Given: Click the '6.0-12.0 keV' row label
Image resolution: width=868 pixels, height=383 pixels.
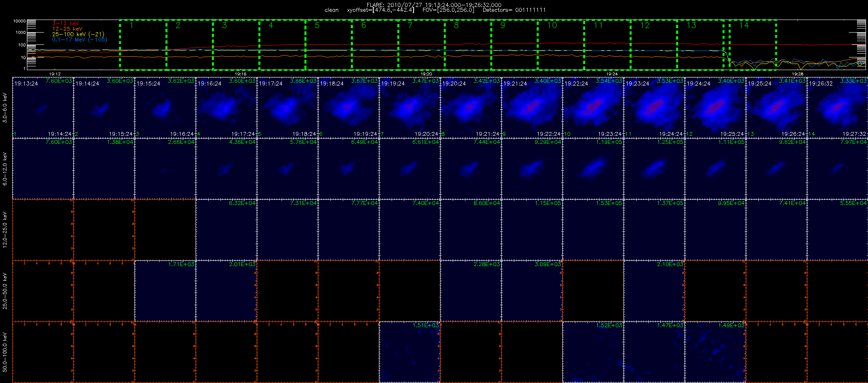Looking at the screenshot, I should (5, 169).
